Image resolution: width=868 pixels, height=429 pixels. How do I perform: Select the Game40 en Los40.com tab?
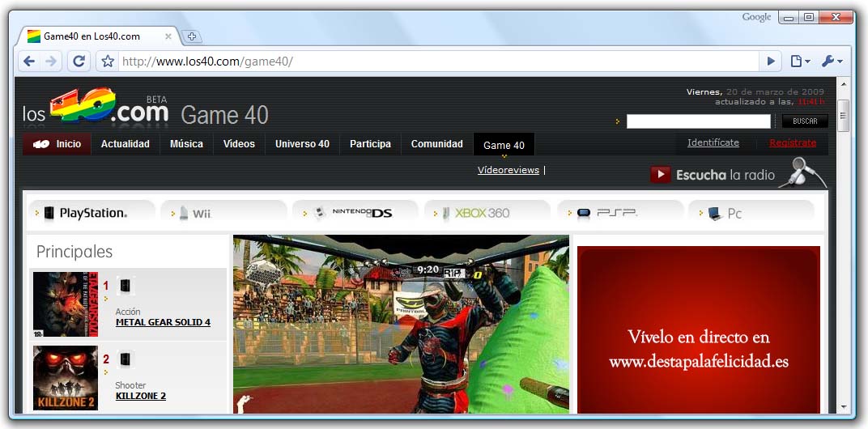(x=100, y=36)
